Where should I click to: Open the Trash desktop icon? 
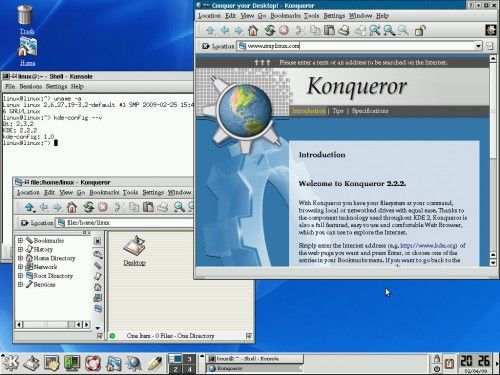tap(25, 19)
